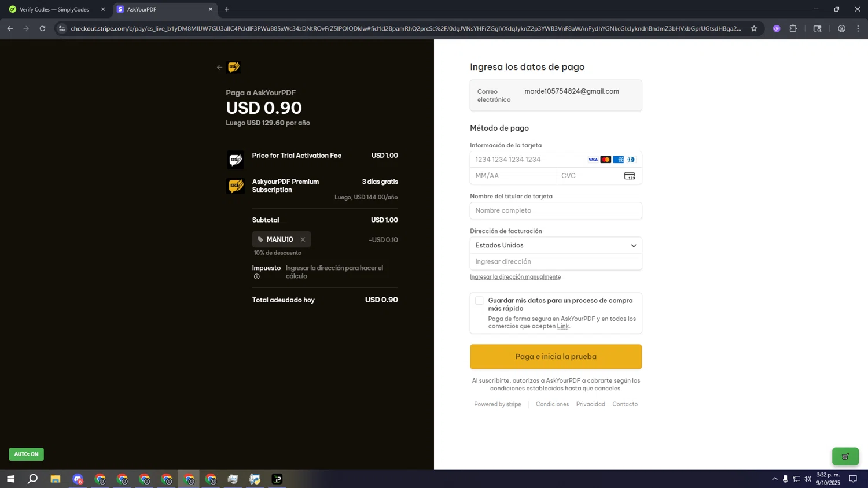Click the Trial Activation Fee product thumbnail
The width and height of the screenshot is (868, 488).
236,160
